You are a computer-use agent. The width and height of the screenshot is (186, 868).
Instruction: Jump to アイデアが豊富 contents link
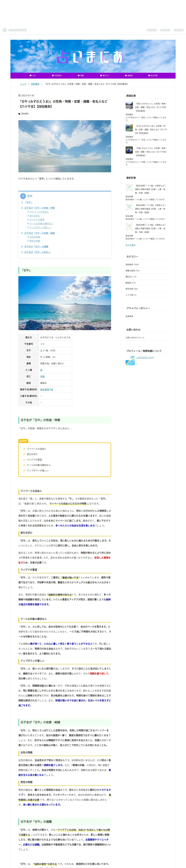(x=37, y=220)
